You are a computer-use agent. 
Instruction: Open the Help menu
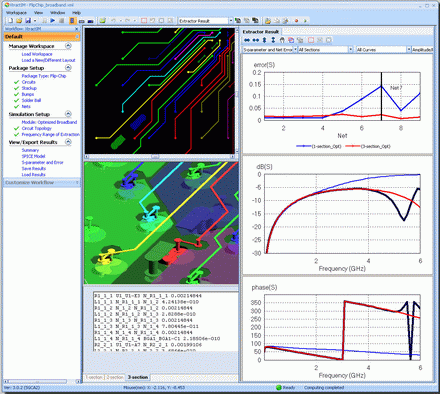point(76,13)
